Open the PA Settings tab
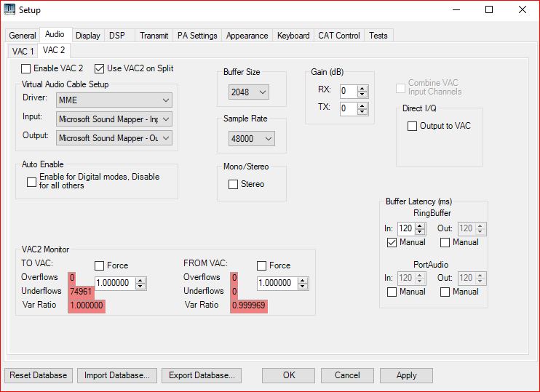This screenshot has width=540, height=392. 198,36
